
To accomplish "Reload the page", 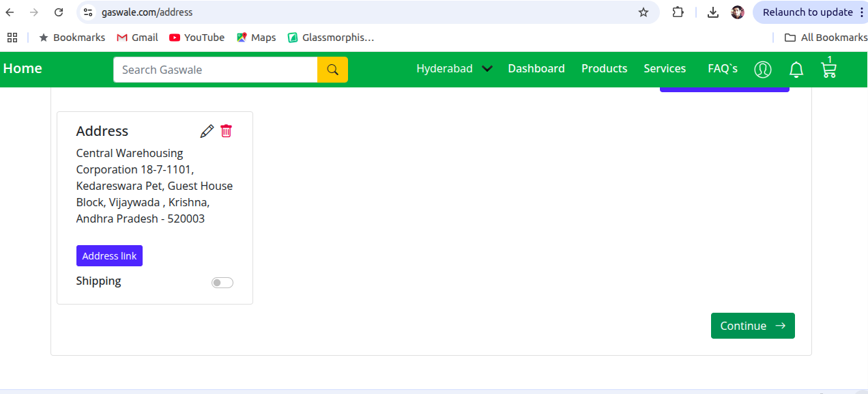I will [59, 12].
